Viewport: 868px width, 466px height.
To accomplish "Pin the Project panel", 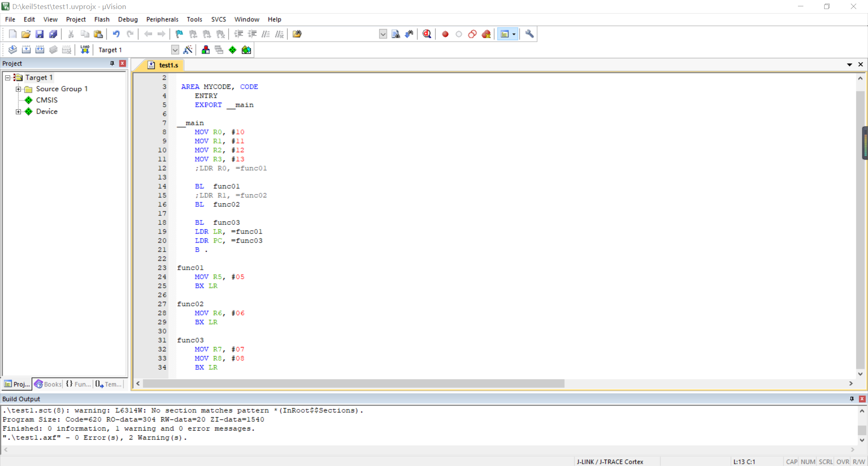I will [112, 63].
